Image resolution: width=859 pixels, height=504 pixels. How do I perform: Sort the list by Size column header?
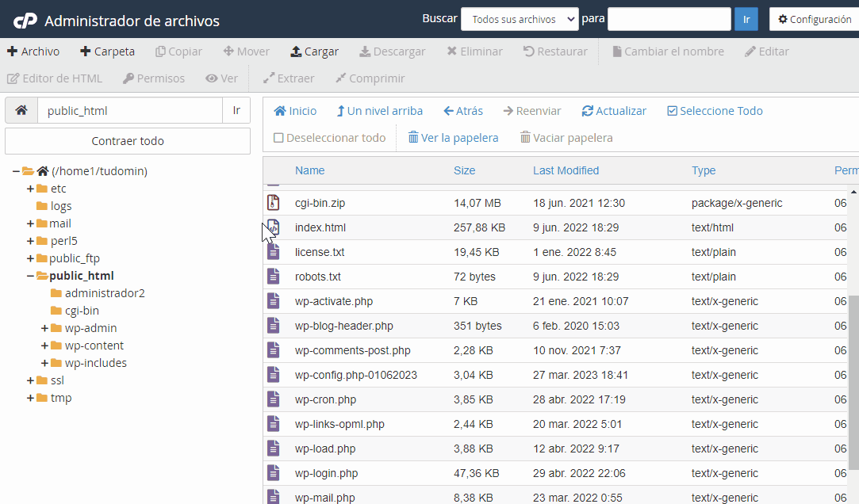pyautogui.click(x=464, y=170)
